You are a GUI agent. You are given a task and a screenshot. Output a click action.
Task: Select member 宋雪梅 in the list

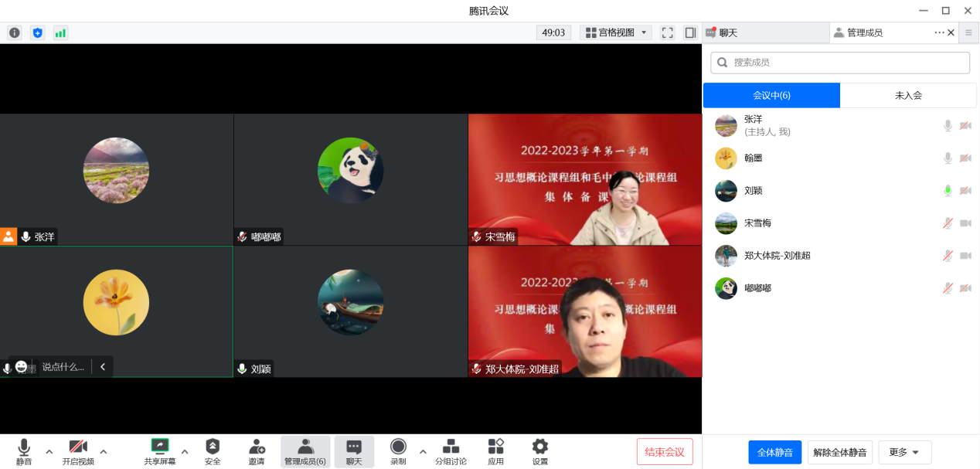point(840,223)
